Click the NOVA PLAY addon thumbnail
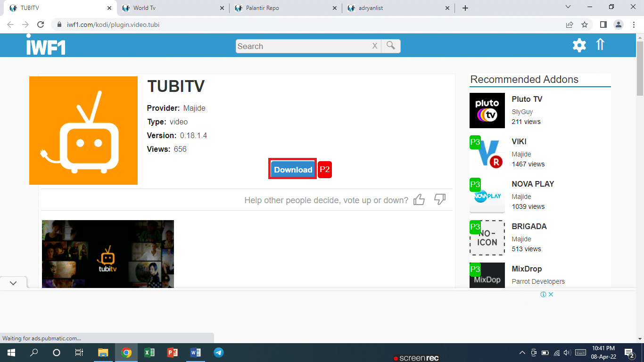 coord(487,195)
